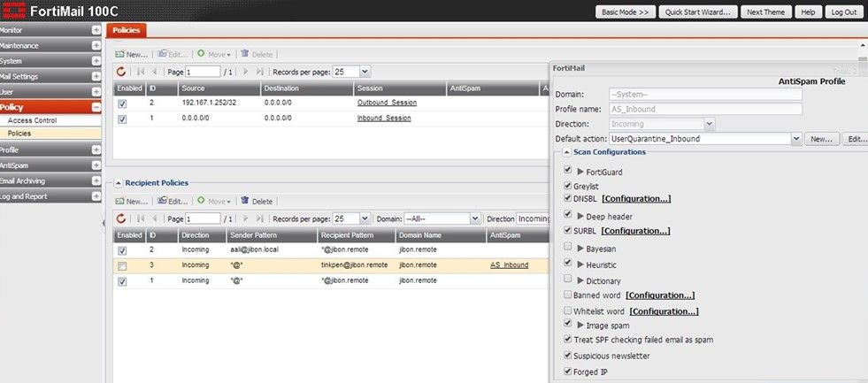Expand the AntiSpam menu plus icon
The width and height of the screenshot is (868, 383).
tap(96, 165)
